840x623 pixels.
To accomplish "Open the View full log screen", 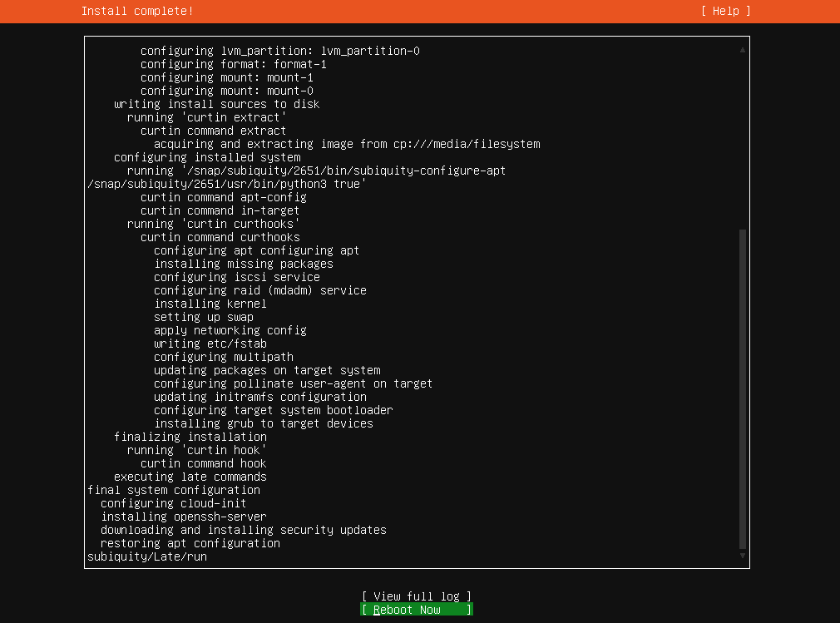I will [x=416, y=596].
